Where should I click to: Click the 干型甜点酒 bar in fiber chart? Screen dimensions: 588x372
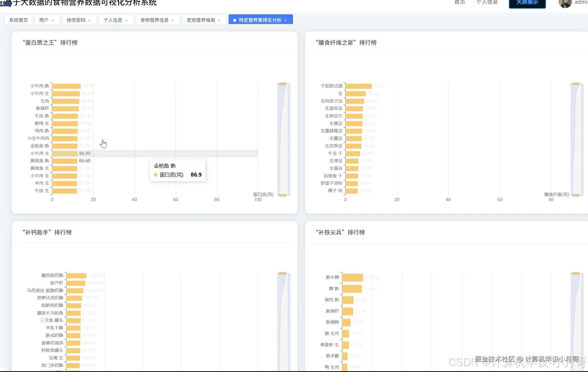pyautogui.click(x=358, y=86)
